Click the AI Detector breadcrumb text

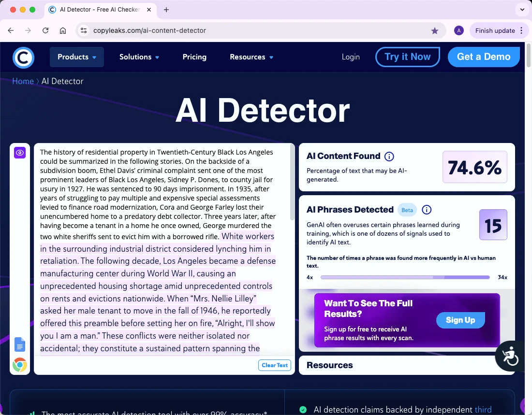(62, 81)
